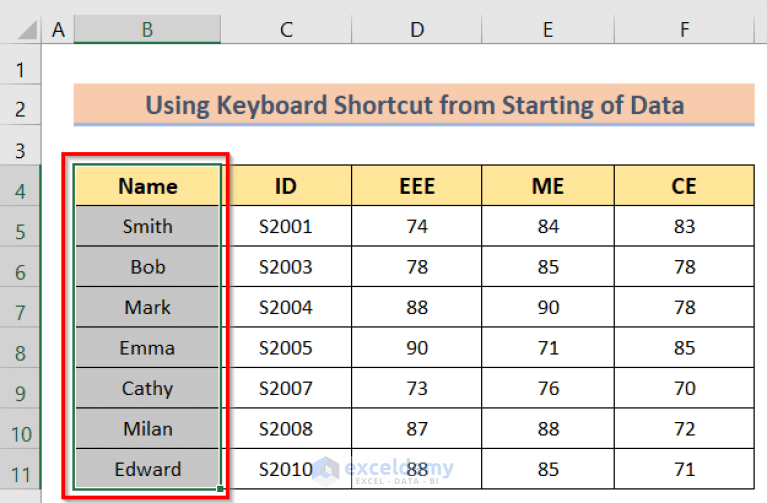This screenshot has width=767, height=503.
Task: Click Milan's CE score 72
Action: point(684,429)
